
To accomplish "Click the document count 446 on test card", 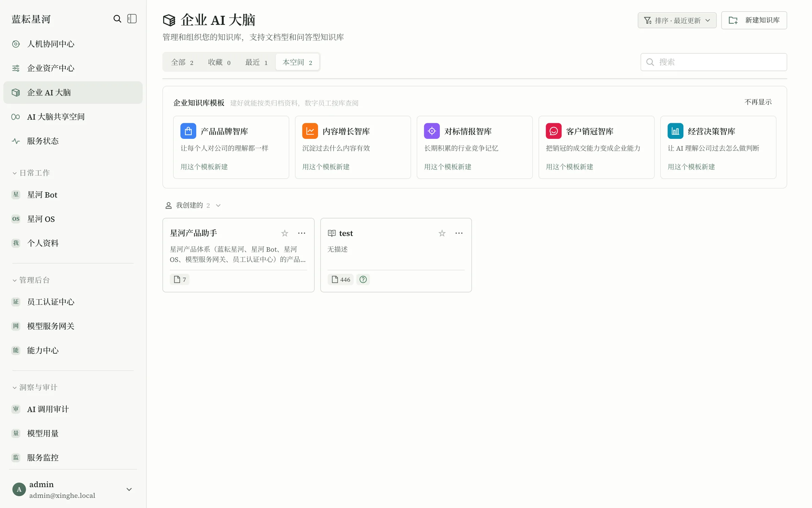I will tap(341, 279).
